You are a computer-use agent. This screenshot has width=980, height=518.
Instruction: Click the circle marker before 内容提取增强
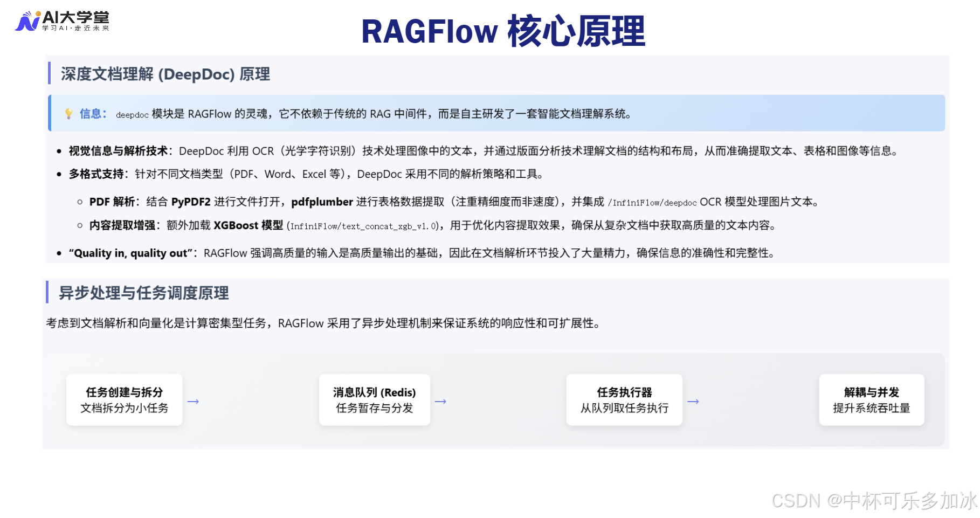pyautogui.click(x=80, y=226)
